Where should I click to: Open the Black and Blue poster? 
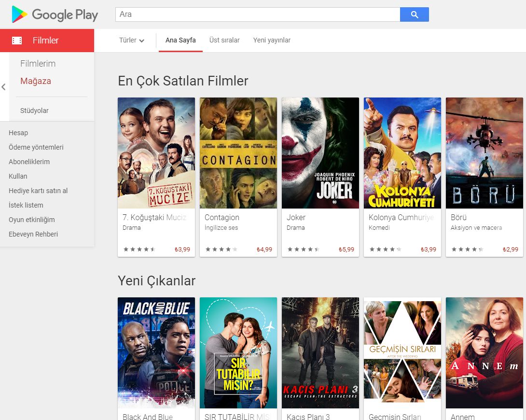click(156, 353)
